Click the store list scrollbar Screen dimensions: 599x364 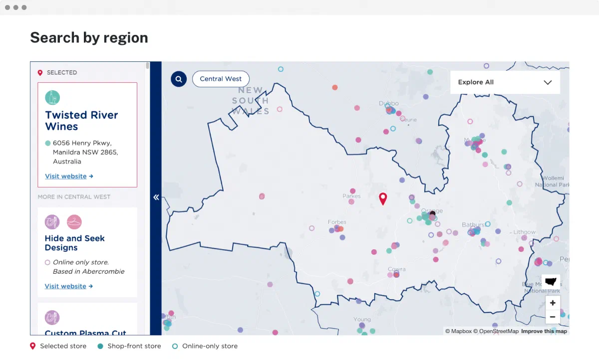click(148, 65)
